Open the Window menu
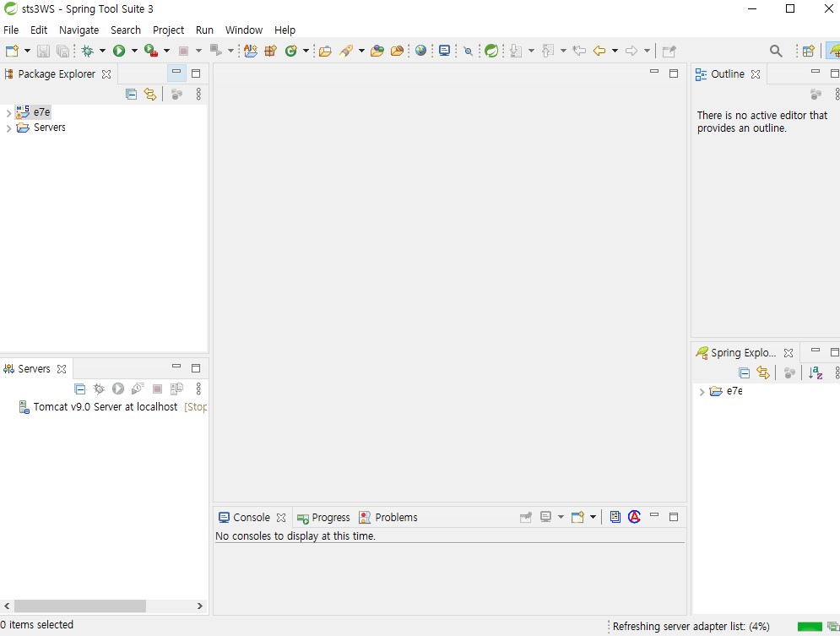Image resolution: width=840 pixels, height=636 pixels. pos(244,30)
